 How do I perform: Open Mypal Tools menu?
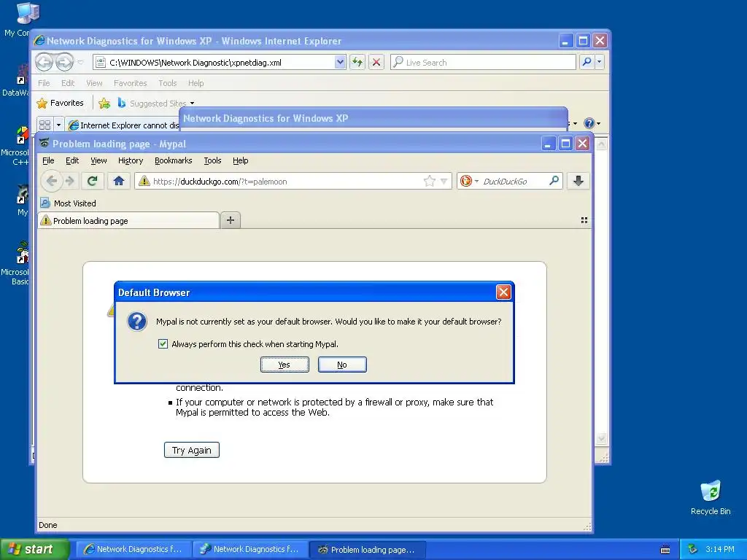(212, 160)
